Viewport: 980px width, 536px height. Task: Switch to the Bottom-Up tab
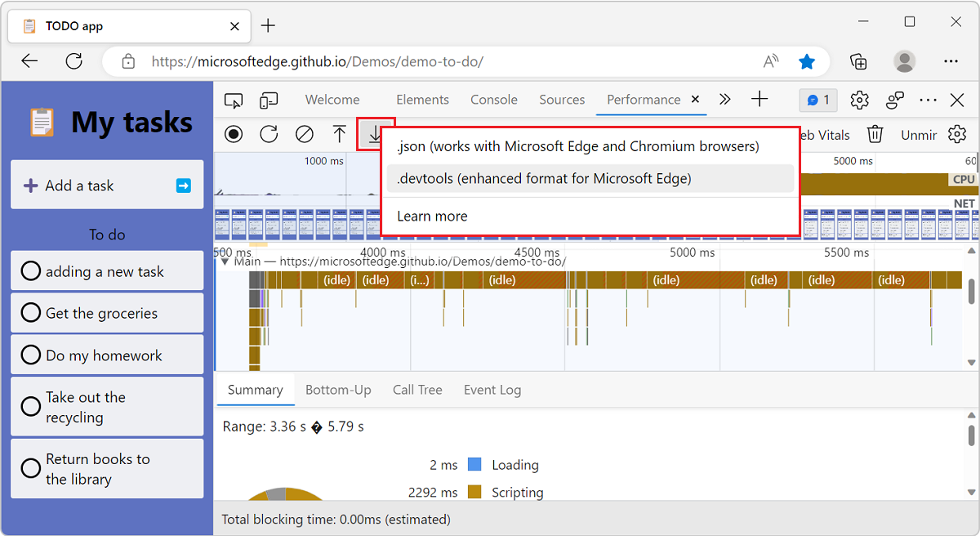point(338,390)
